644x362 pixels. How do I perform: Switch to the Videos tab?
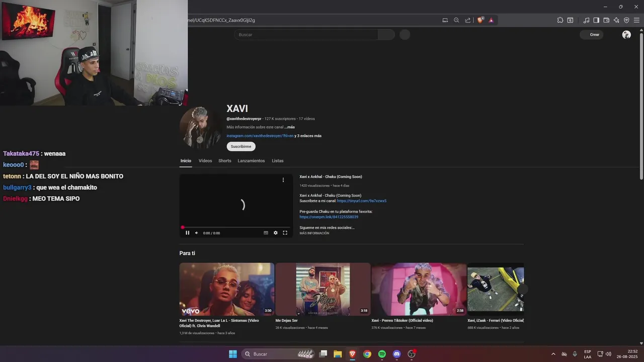pyautogui.click(x=205, y=161)
